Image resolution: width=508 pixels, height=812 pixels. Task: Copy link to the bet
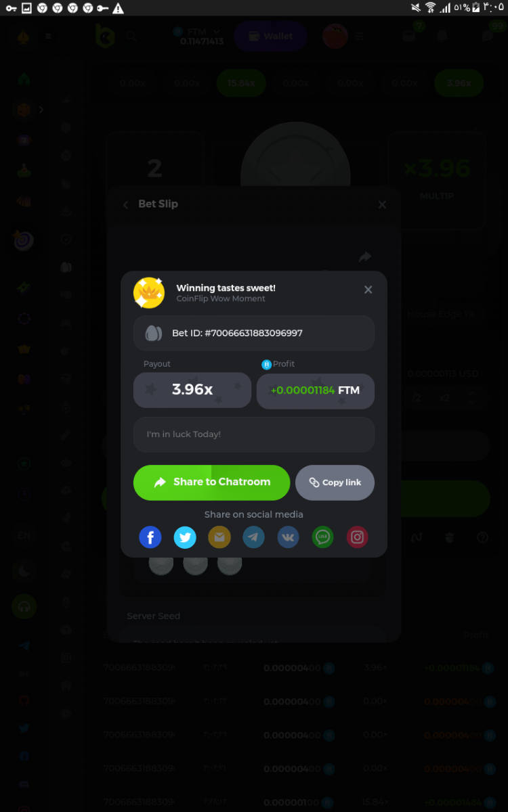coord(335,482)
